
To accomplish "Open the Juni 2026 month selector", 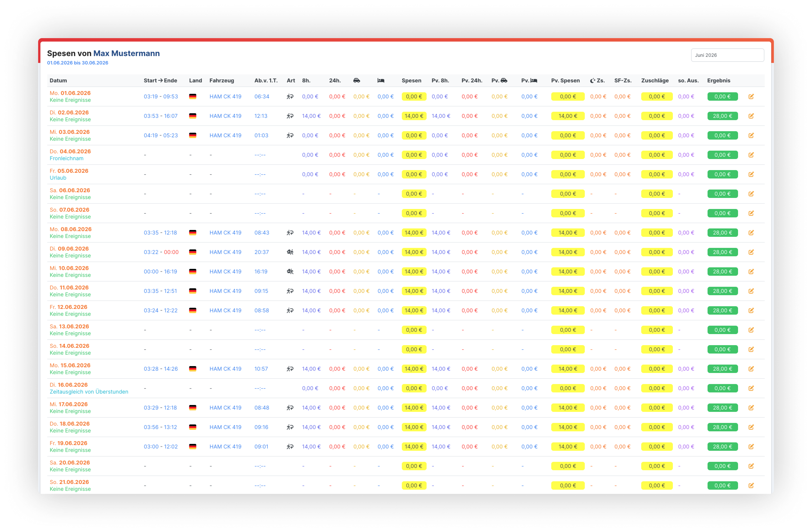I will coord(727,55).
